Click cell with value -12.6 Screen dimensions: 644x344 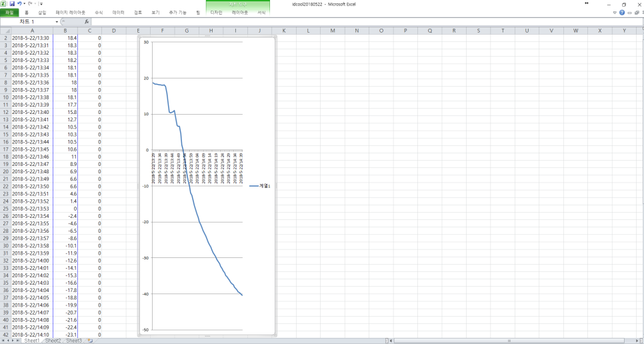[65, 261]
